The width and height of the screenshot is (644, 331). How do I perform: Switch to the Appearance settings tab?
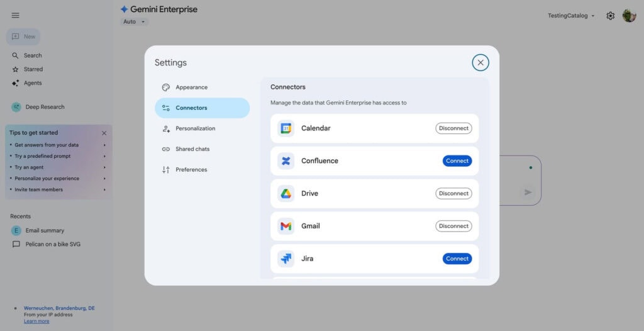click(x=191, y=87)
